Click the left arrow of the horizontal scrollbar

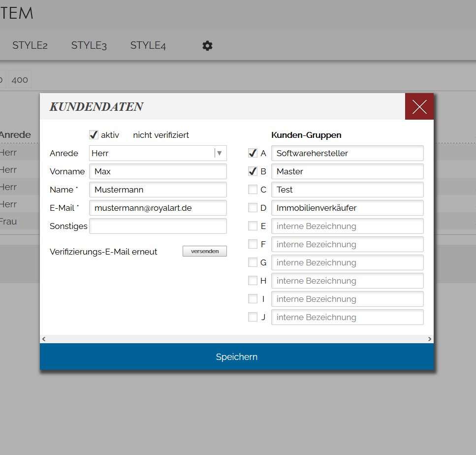coord(44,339)
